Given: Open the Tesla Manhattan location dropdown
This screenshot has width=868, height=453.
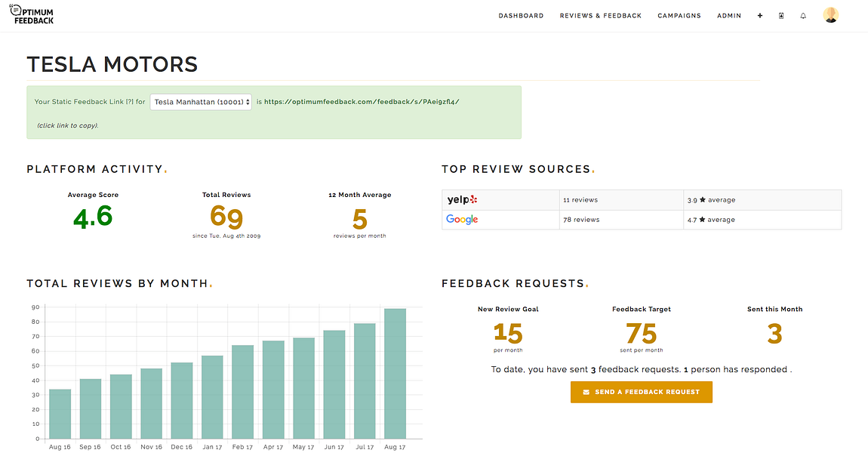Looking at the screenshot, I should tap(201, 100).
